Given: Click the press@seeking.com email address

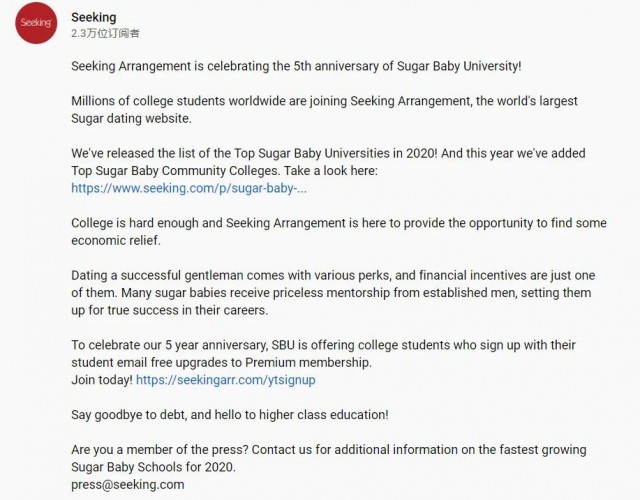Looking at the screenshot, I should (128, 484).
